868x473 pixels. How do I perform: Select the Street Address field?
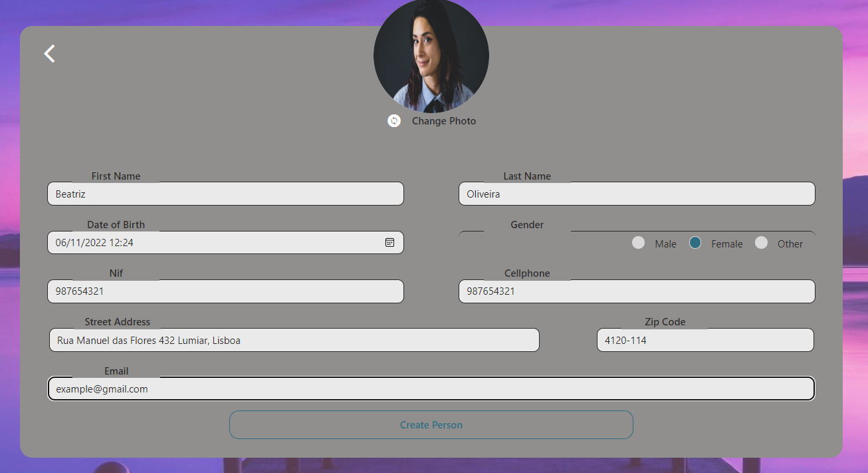pos(292,340)
